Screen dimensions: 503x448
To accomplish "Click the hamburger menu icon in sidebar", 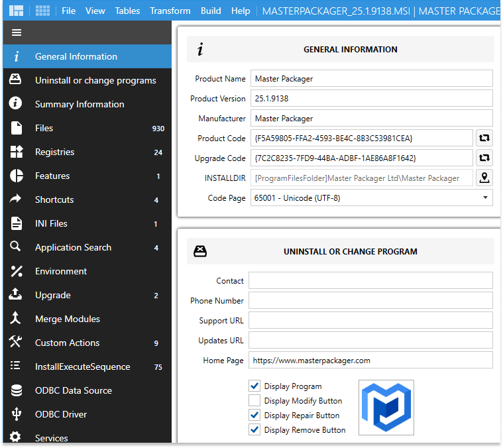I will [17, 32].
